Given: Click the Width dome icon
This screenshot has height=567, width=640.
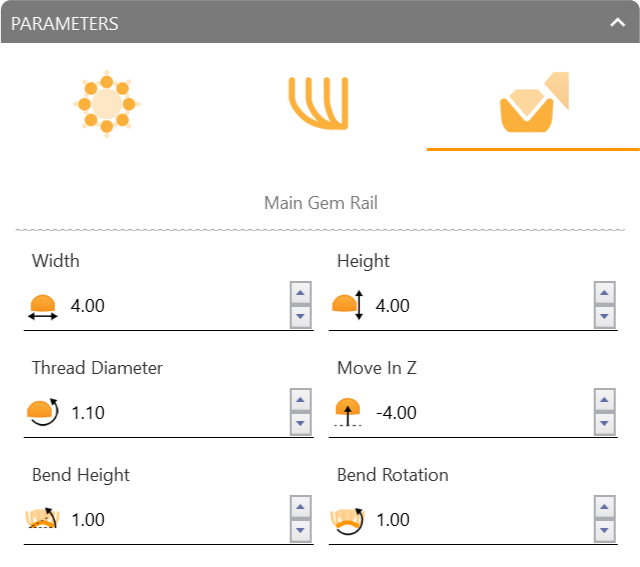Looking at the screenshot, I should pos(43,307).
